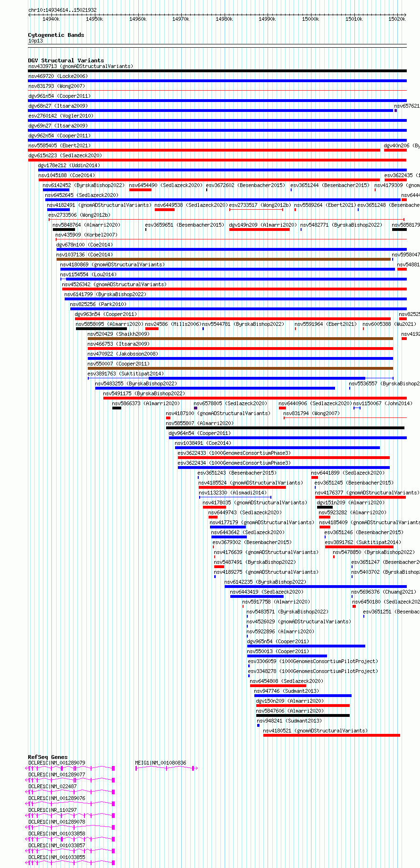Open nsv6441899 (Sedlazeck2020) variant
The image size is (420, 868).
(315, 477)
